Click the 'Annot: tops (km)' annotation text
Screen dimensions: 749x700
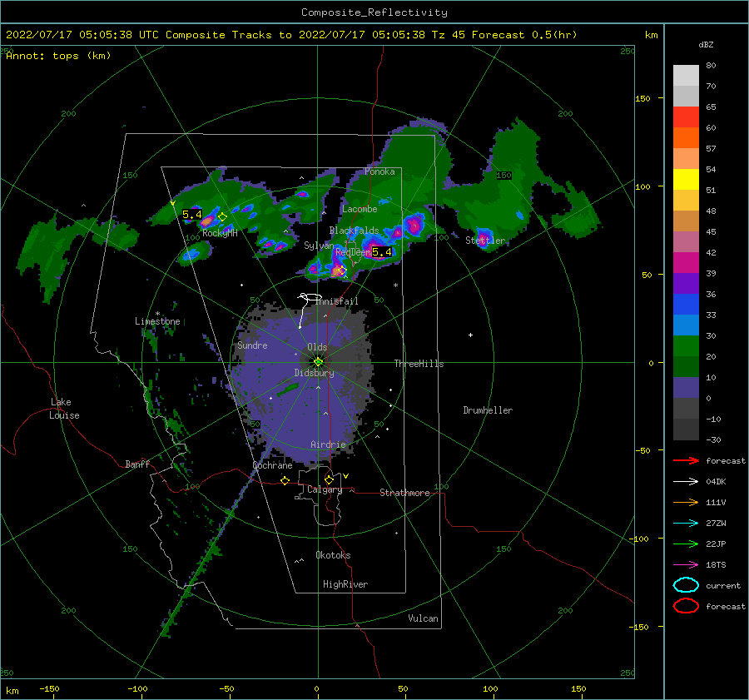(58, 56)
